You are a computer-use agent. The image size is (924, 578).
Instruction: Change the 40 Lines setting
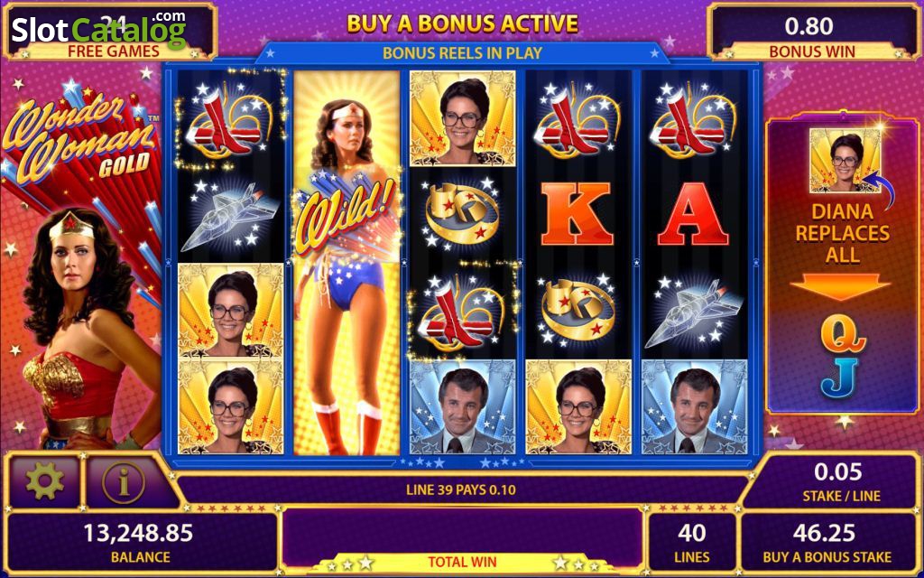(692, 542)
